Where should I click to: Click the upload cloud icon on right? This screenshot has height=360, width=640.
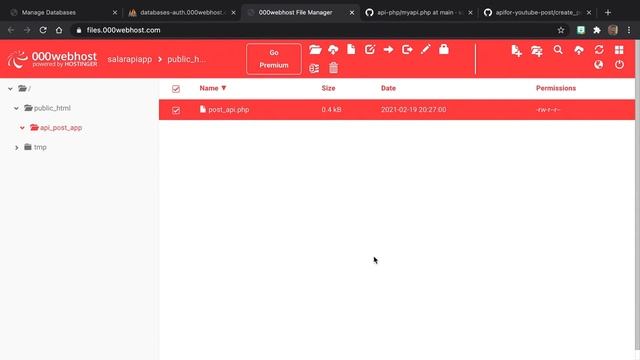pos(579,50)
